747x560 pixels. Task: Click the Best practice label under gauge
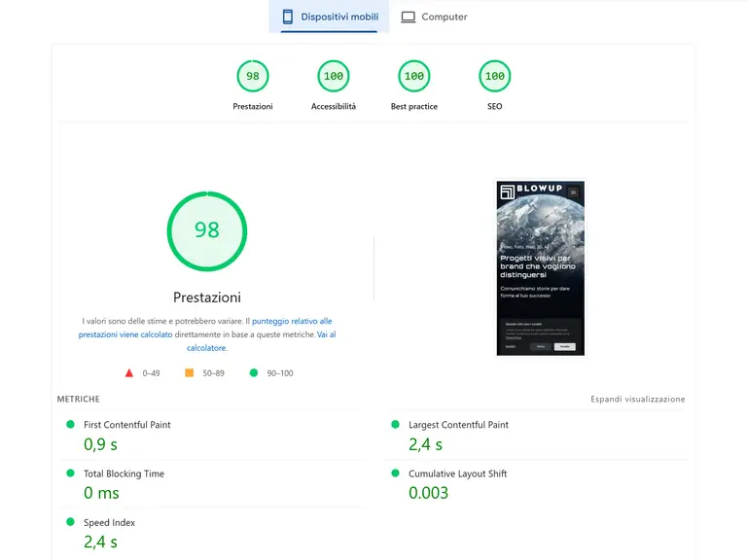click(x=414, y=106)
